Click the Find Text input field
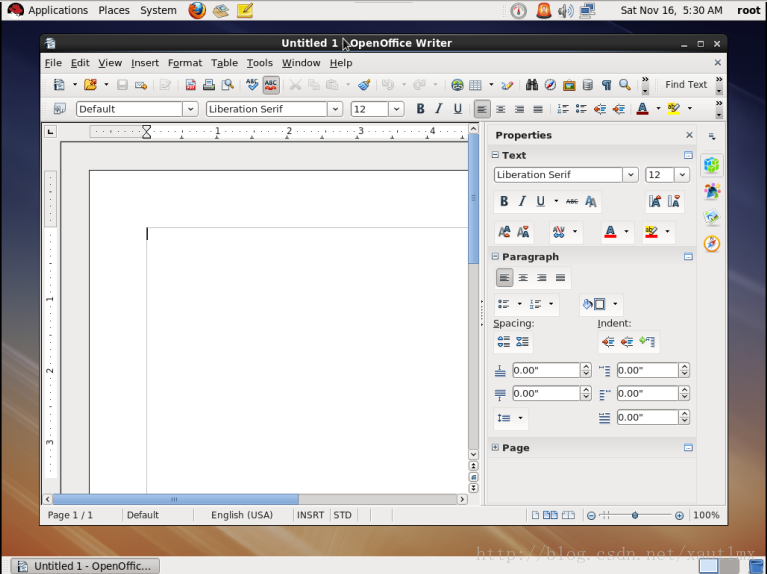 pos(686,85)
